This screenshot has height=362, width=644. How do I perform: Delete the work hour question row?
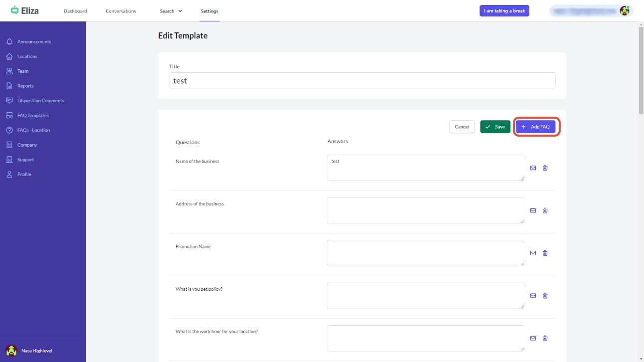pos(545,338)
